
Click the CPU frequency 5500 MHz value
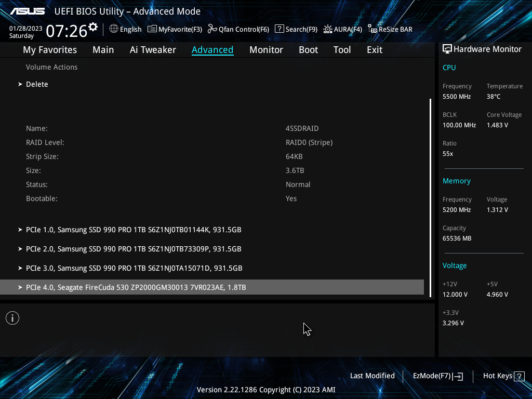click(456, 97)
